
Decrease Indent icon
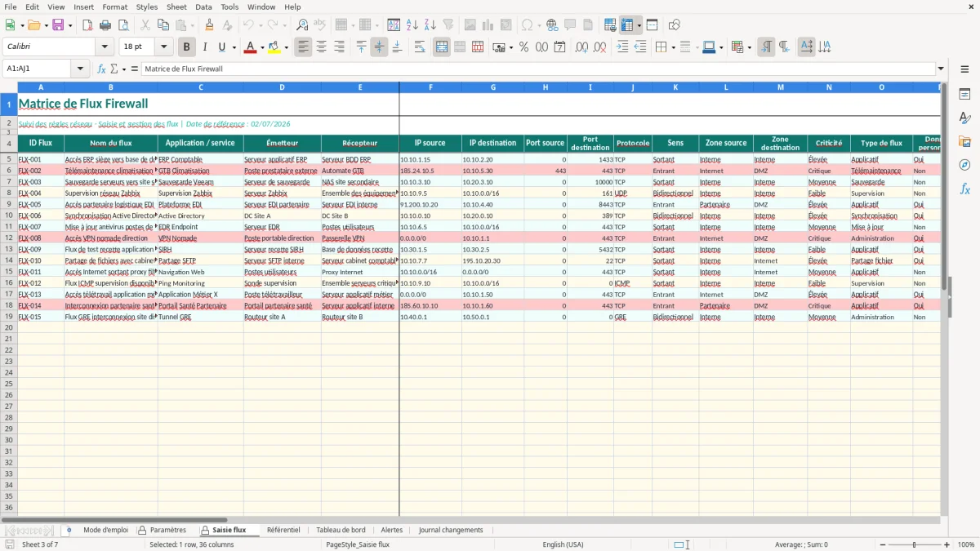click(x=640, y=47)
